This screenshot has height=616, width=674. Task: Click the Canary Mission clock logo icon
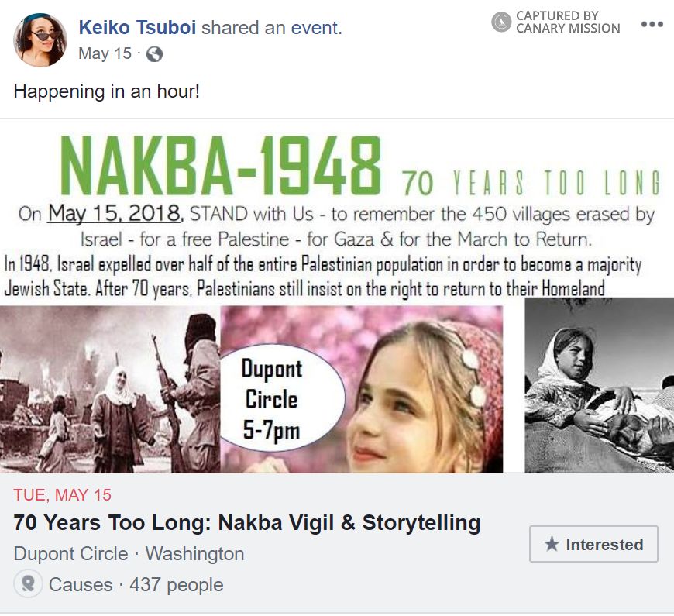[501, 22]
